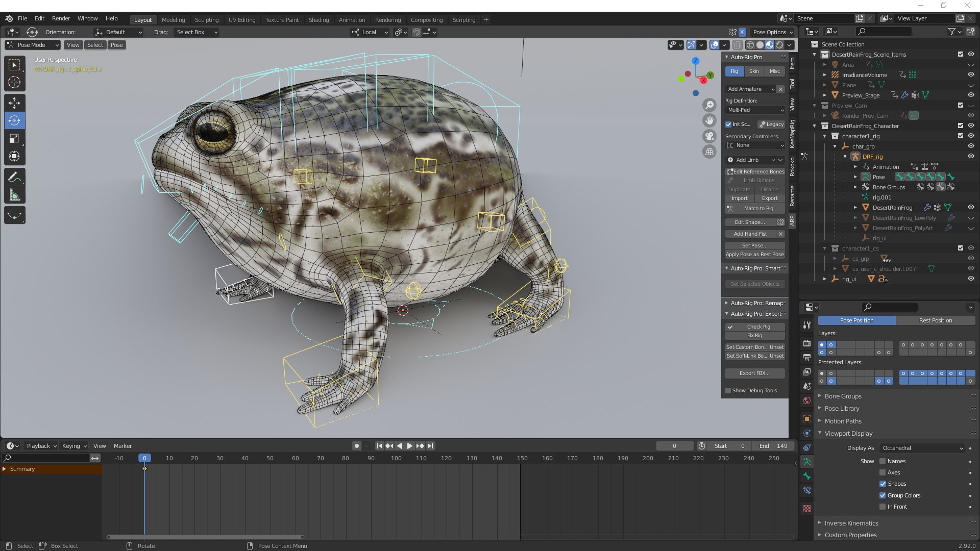The height and width of the screenshot is (551, 980).
Task: Enable Show Debug Tools checkbox
Action: coord(728,391)
